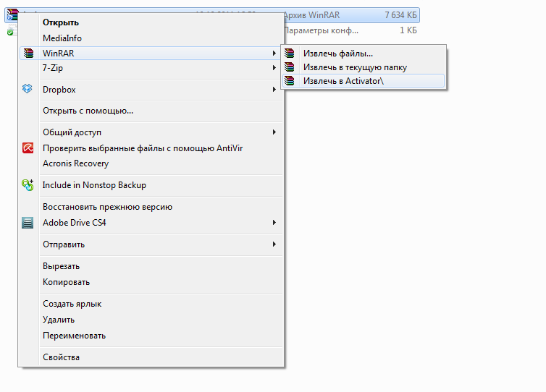
Task: Click the Dropbox box icon
Action: pos(28,89)
